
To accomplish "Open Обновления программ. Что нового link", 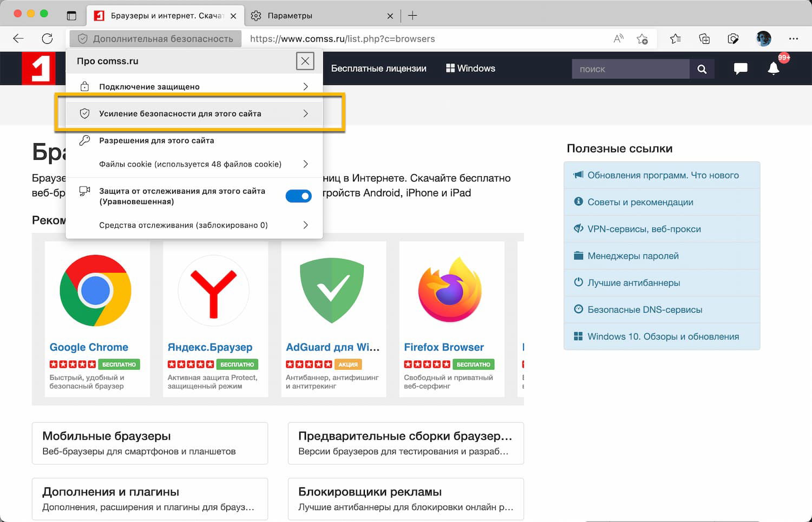I will [663, 175].
